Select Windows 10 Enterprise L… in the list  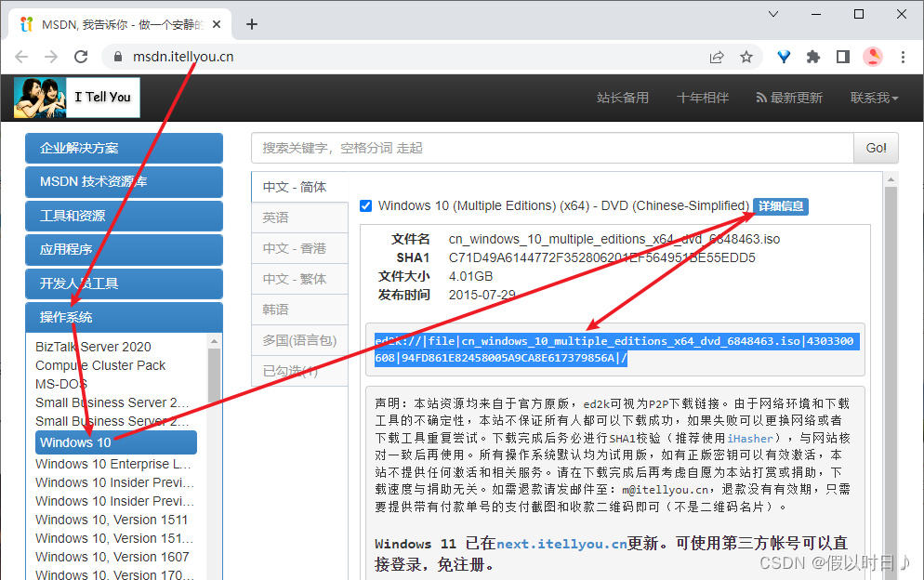click(x=113, y=464)
